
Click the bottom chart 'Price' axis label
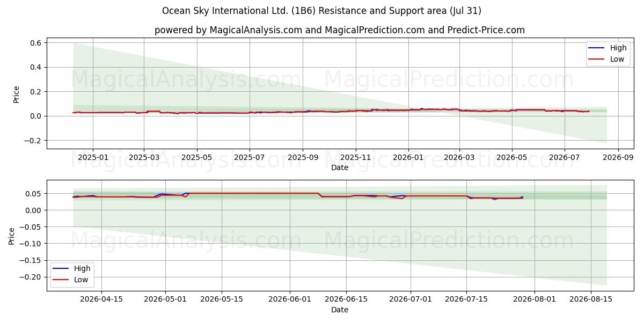12,236
